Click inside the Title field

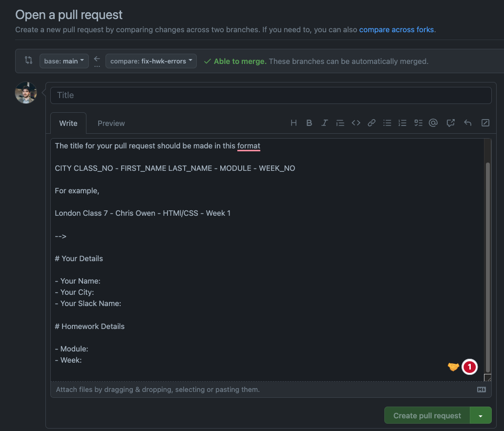pos(271,95)
